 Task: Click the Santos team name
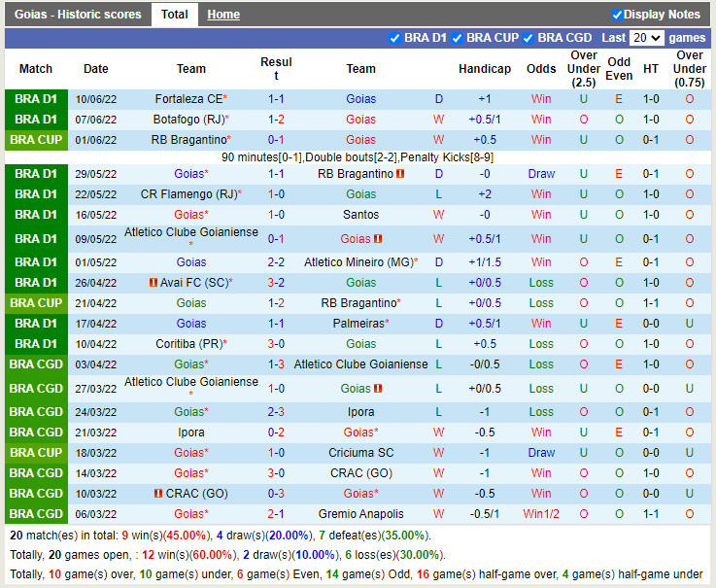360,215
